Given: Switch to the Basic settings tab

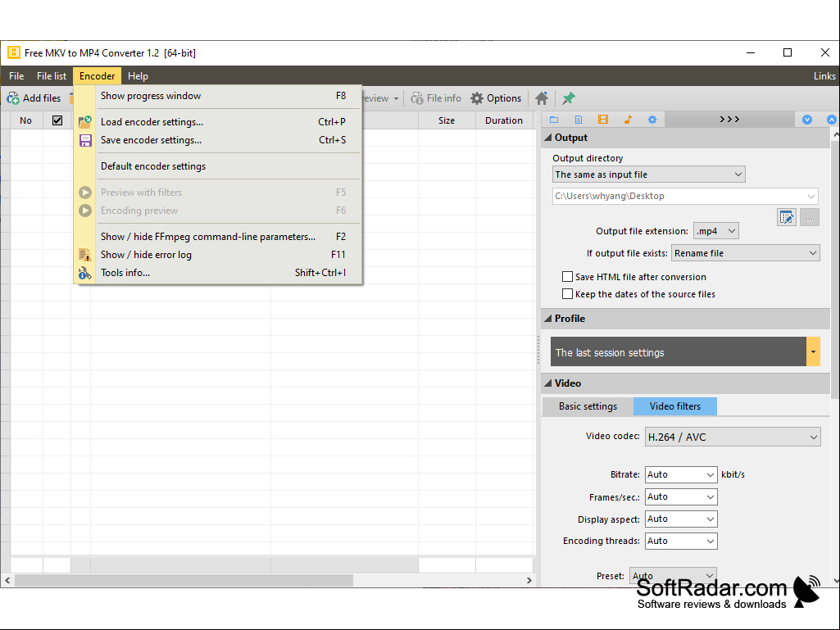Looking at the screenshot, I should tap(588, 406).
